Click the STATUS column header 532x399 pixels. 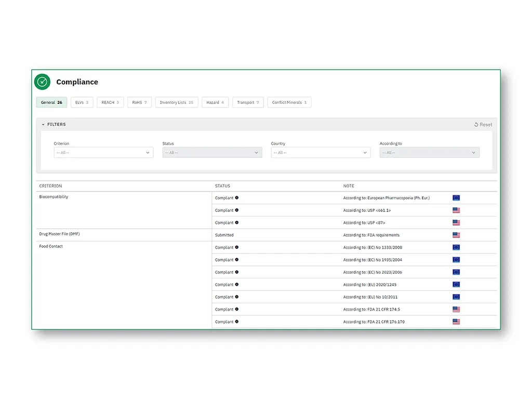tap(222, 186)
